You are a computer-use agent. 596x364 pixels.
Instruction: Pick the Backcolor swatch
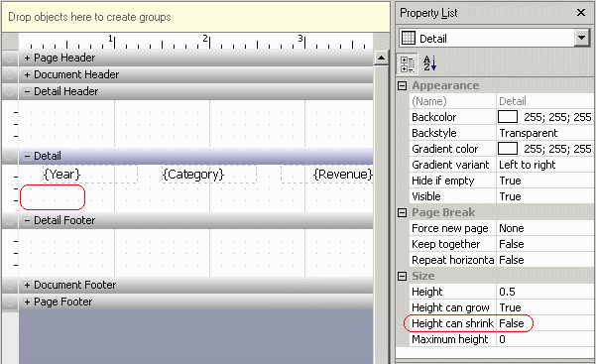click(508, 117)
